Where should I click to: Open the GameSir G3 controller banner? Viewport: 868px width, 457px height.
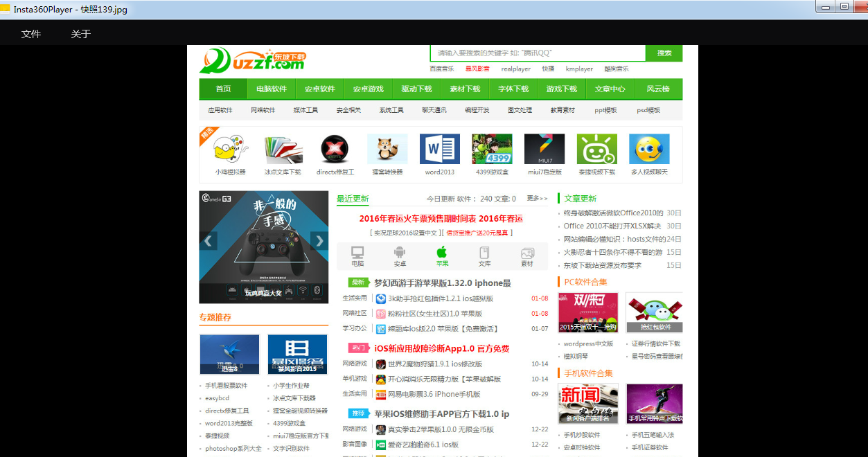point(264,247)
